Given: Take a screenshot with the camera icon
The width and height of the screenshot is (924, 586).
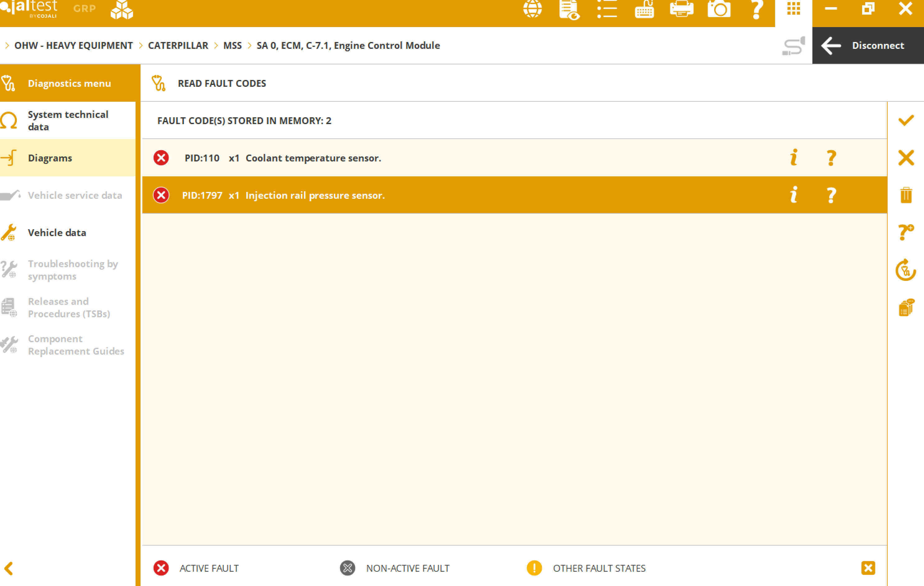Looking at the screenshot, I should pos(719,9).
